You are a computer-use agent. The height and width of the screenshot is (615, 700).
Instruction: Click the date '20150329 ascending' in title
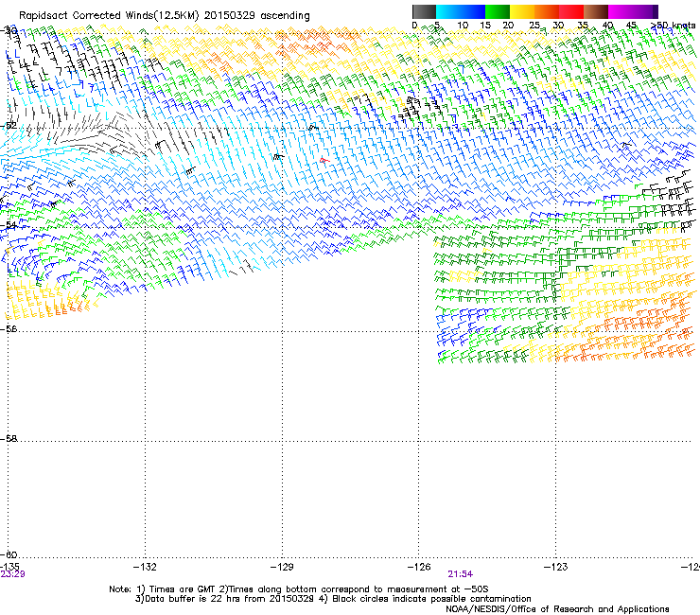click(x=256, y=15)
